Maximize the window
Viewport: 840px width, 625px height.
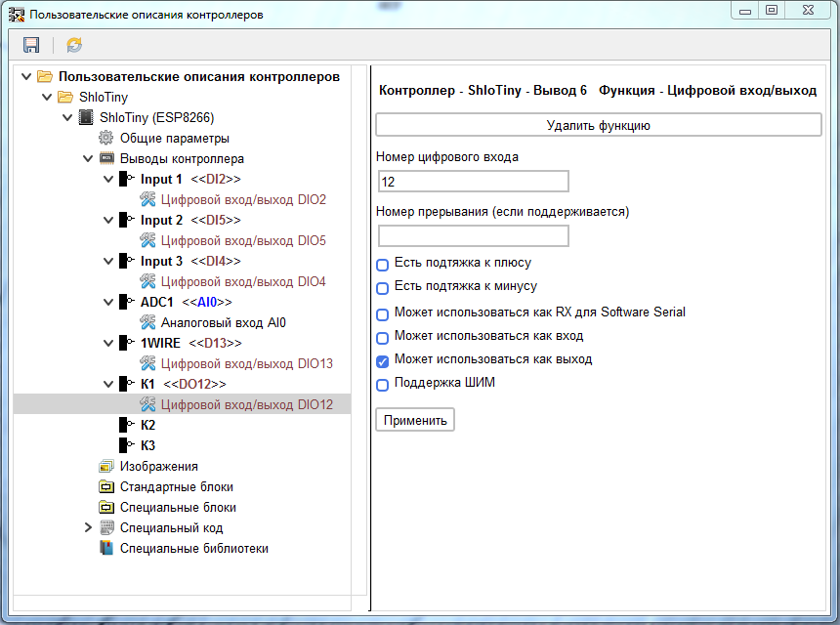(x=772, y=10)
